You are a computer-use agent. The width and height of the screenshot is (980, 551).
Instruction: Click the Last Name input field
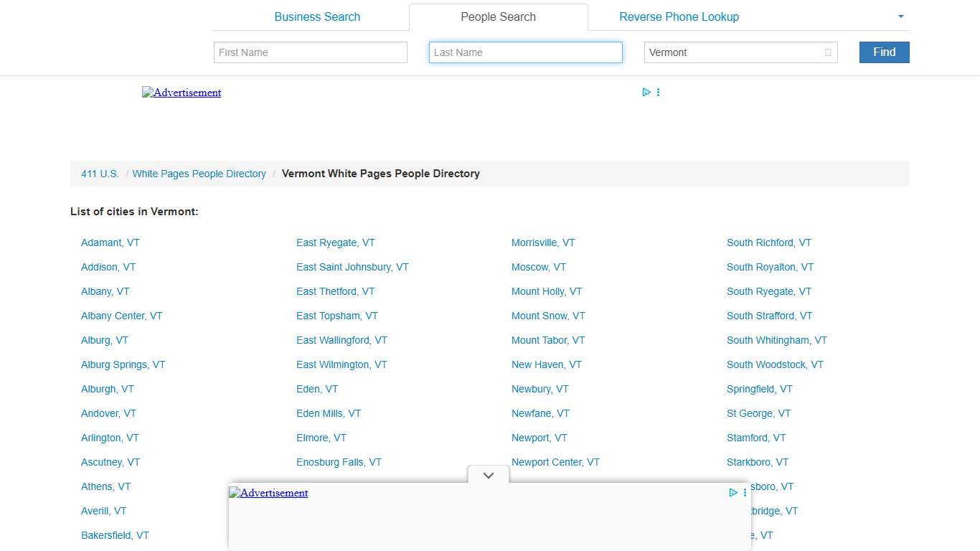tap(525, 52)
